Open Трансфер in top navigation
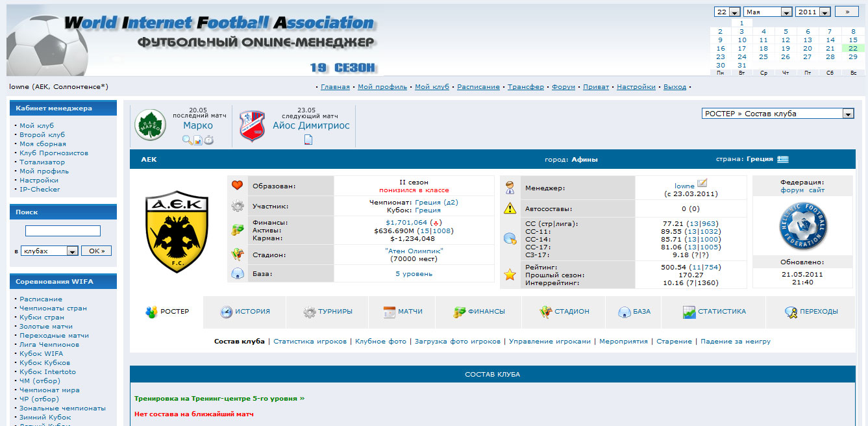Image resolution: width=868 pixels, height=426 pixels. 526,86
